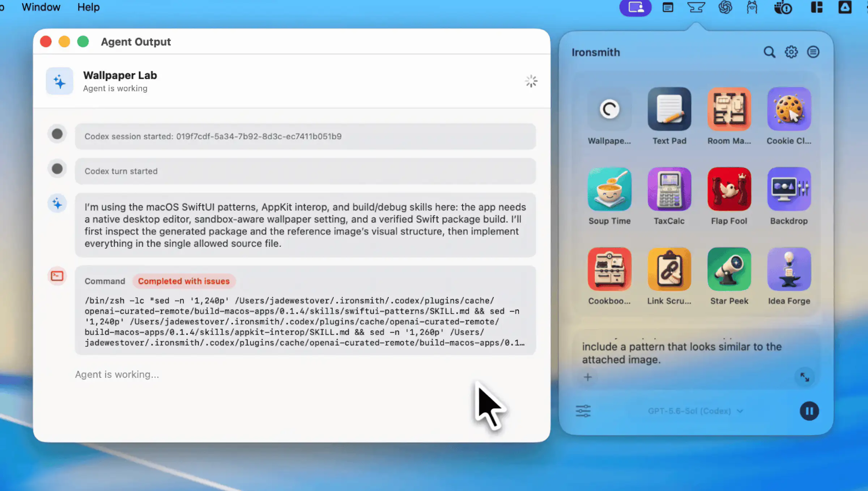Click the Completed with issues badge
The image size is (868, 491).
coord(184,281)
